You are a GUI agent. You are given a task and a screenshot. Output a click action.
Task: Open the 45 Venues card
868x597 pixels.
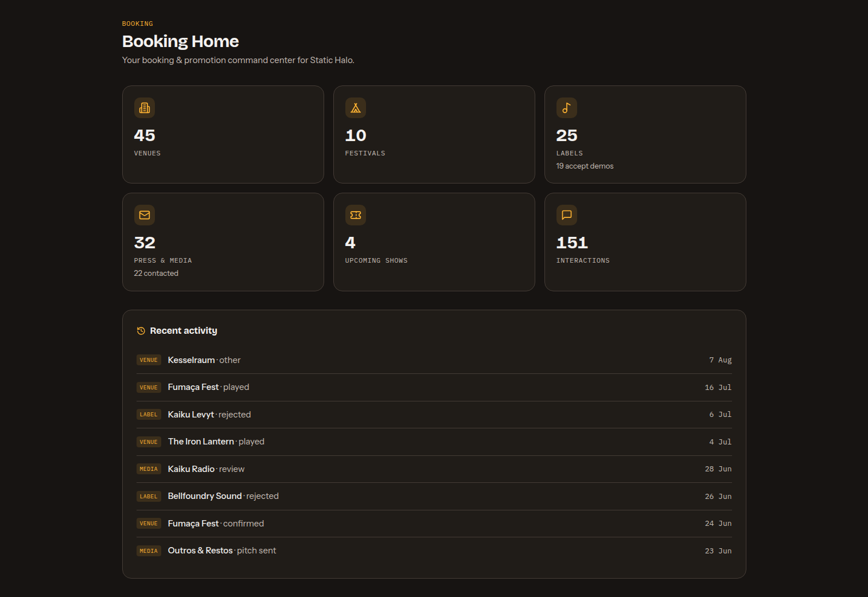pos(223,135)
